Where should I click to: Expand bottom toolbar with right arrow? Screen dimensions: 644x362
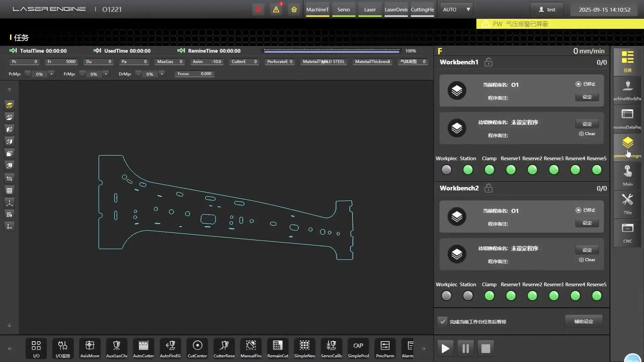coord(423,349)
